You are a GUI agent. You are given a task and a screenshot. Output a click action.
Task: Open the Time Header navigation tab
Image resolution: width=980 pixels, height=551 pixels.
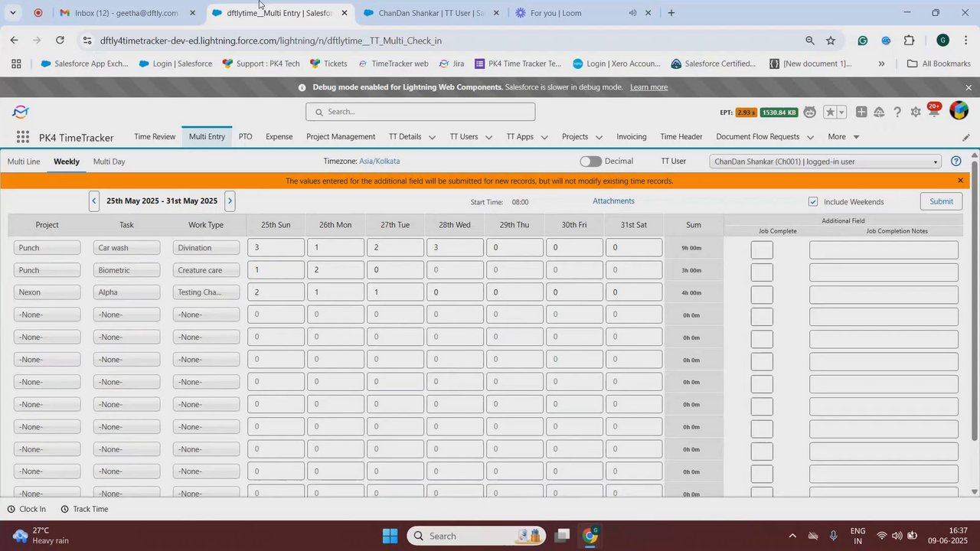[x=681, y=137]
